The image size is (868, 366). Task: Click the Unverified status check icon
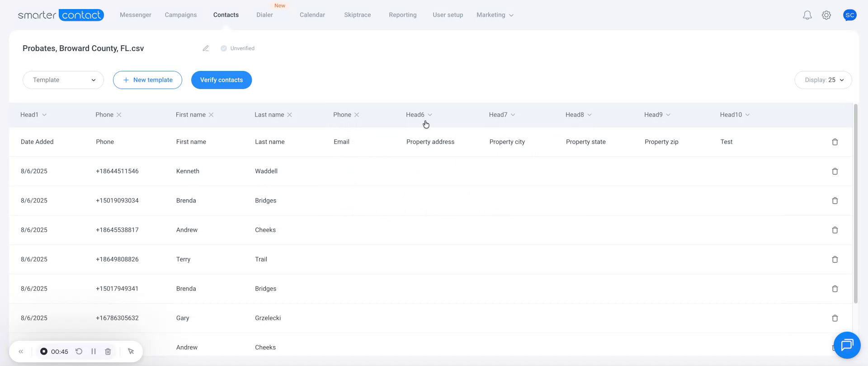click(x=223, y=48)
